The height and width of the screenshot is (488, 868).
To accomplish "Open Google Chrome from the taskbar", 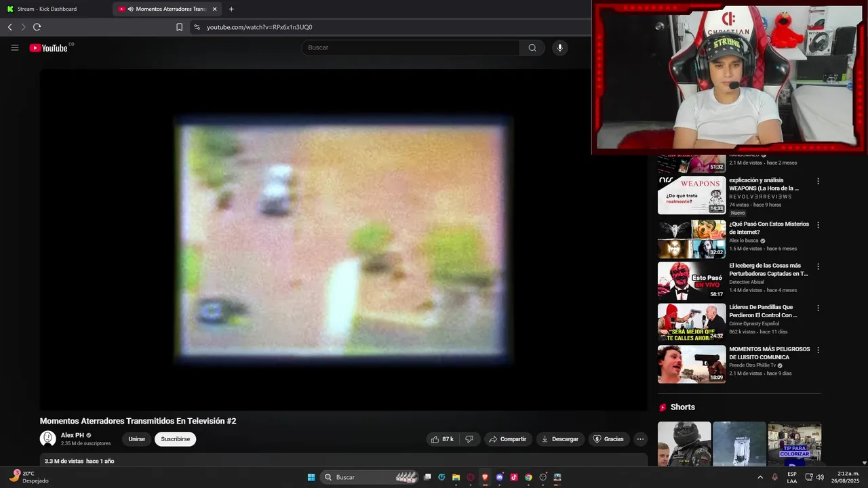I will tap(528, 477).
